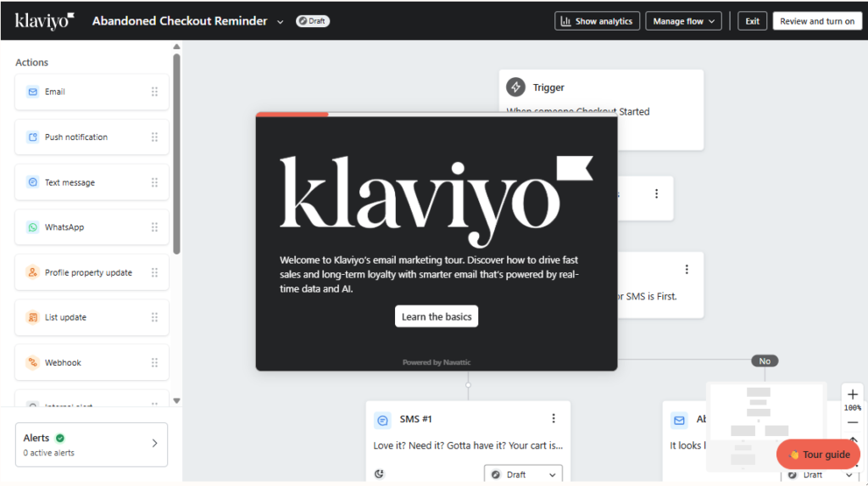The height and width of the screenshot is (486, 868).
Task: Open the Manage flow dropdown
Action: 684,21
